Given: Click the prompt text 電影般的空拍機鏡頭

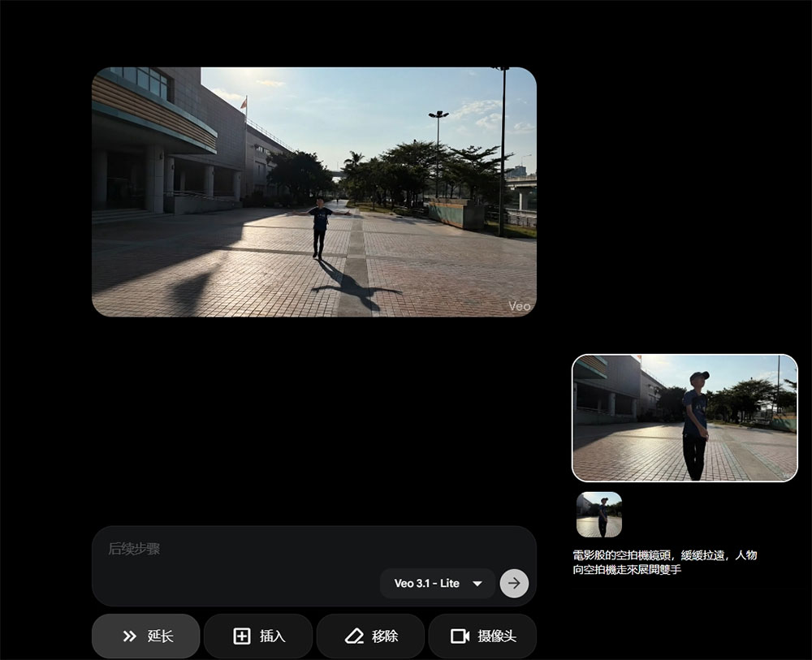Looking at the screenshot, I should (x=621, y=555).
